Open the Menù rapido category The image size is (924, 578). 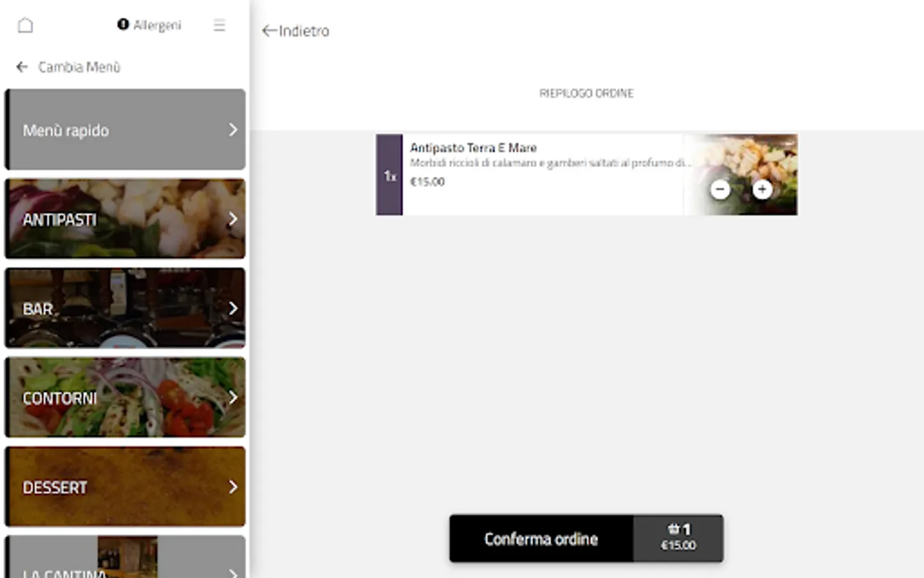click(125, 130)
